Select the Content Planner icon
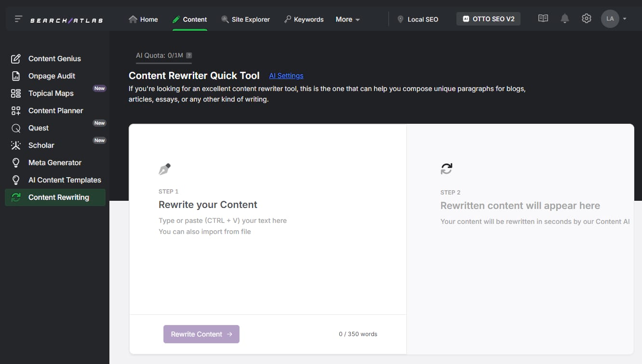This screenshot has width=642, height=364. click(15, 110)
